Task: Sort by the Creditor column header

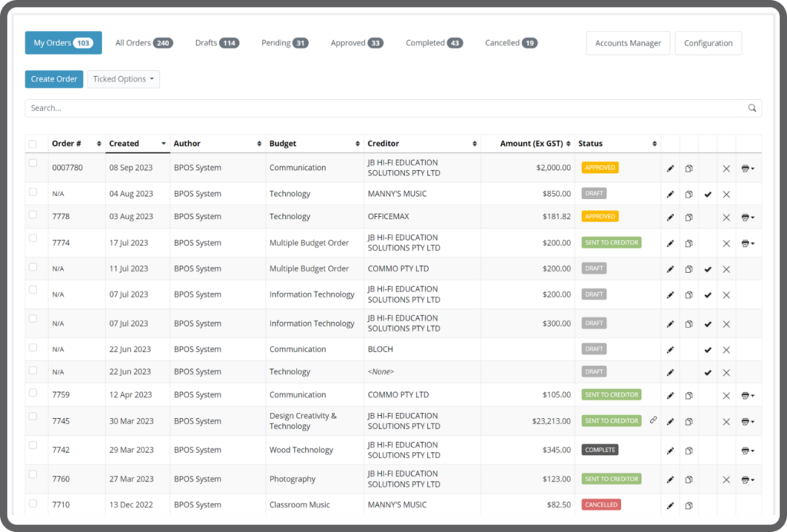Action: coord(422,144)
